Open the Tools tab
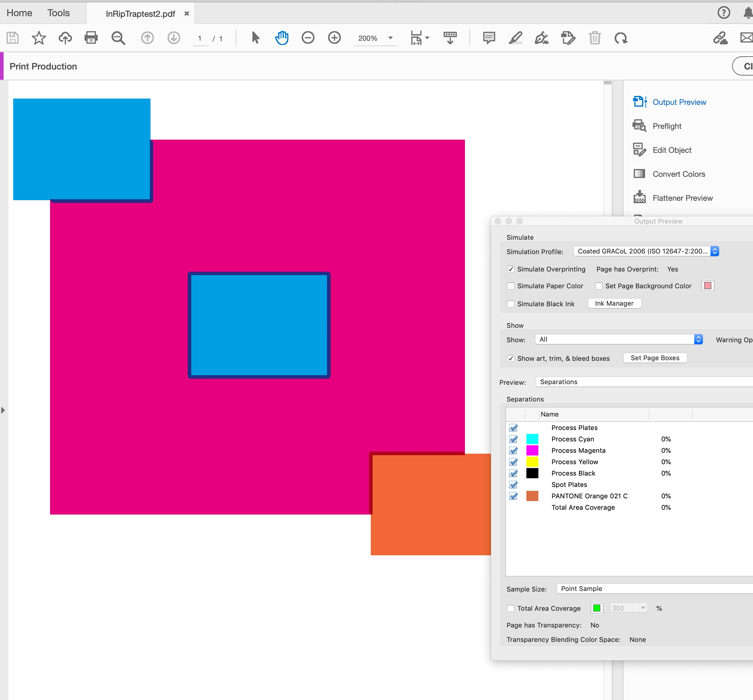Viewport: 753px width, 700px height. pyautogui.click(x=58, y=13)
